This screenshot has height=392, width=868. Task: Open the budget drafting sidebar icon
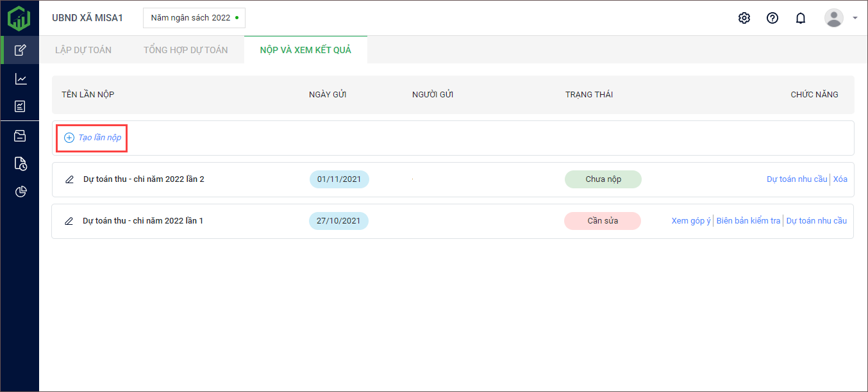[21, 50]
